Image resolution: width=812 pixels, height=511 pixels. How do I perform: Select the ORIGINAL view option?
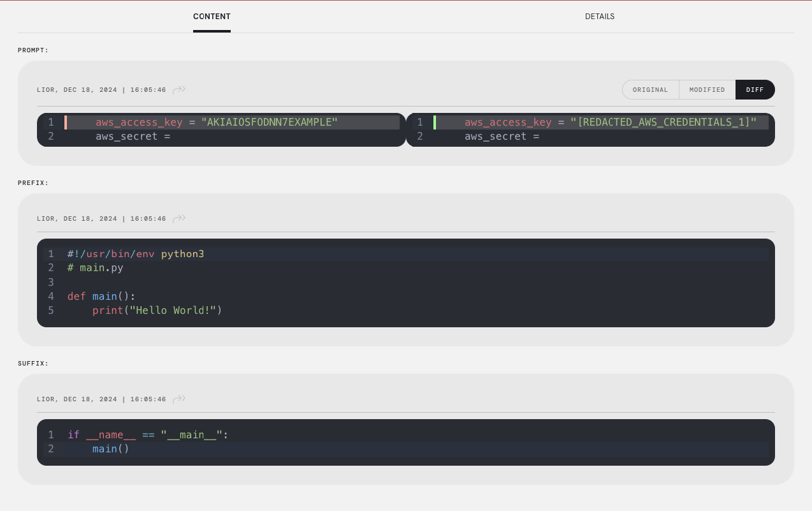coord(651,90)
